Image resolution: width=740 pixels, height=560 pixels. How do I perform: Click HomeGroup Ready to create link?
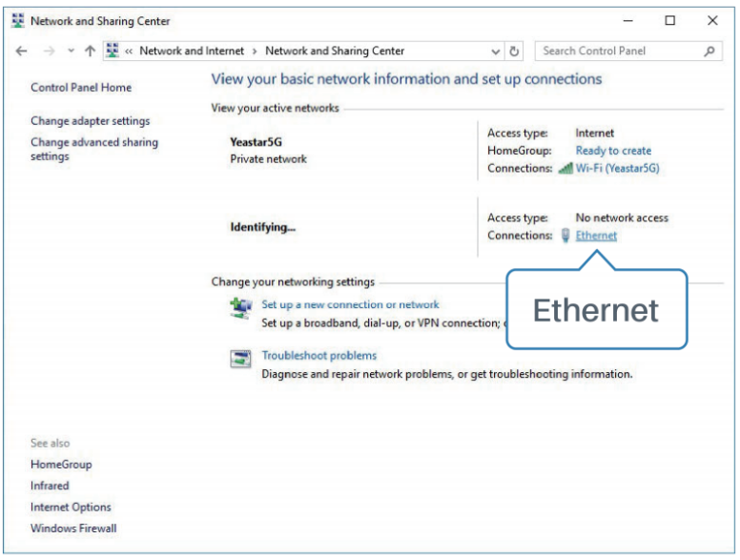pos(613,151)
